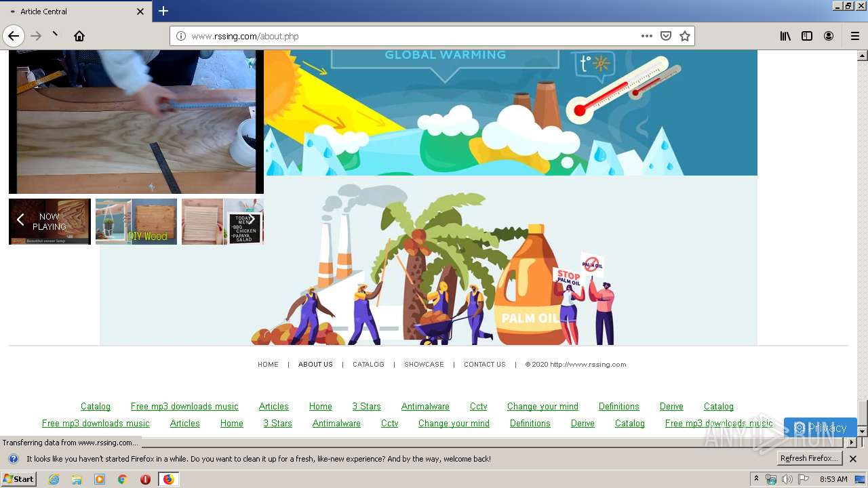868x488 pixels.
Task: Open a new tab with the plus button
Action: pos(163,11)
